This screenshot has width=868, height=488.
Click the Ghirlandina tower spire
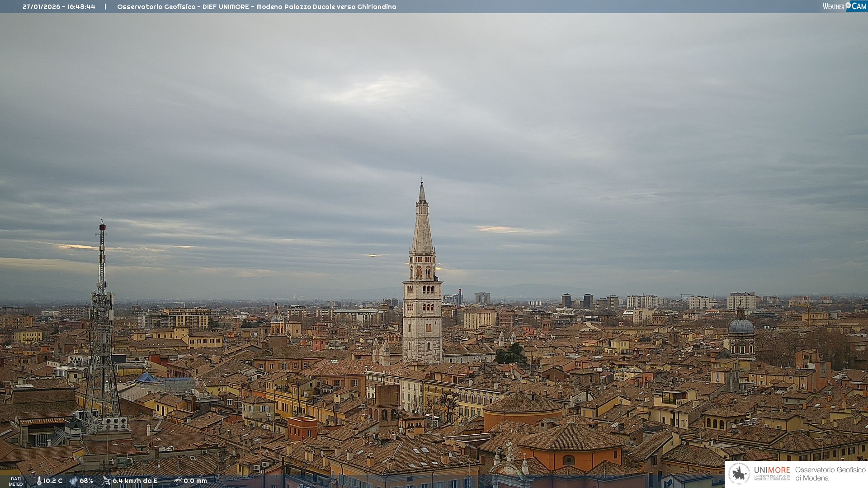click(x=422, y=217)
